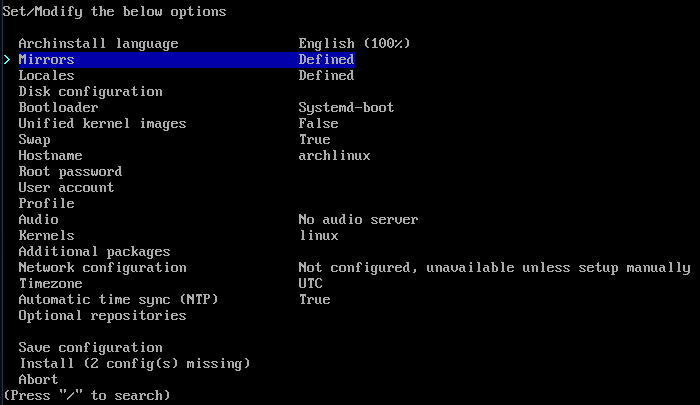Toggle the Swap option

pos(34,140)
